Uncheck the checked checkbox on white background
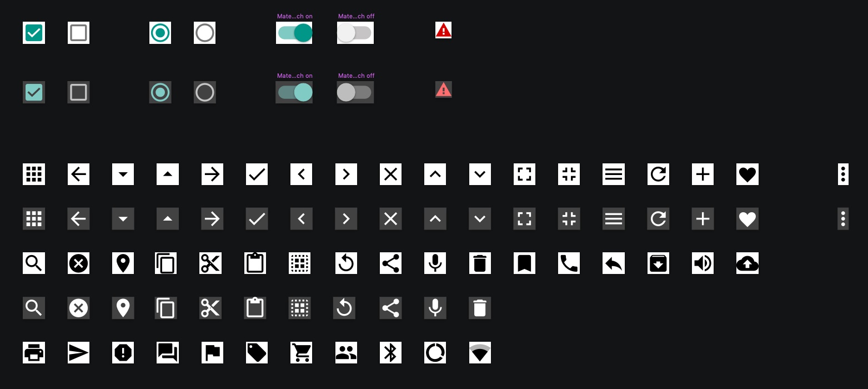Screen dimensions: 868x389 (x=34, y=33)
